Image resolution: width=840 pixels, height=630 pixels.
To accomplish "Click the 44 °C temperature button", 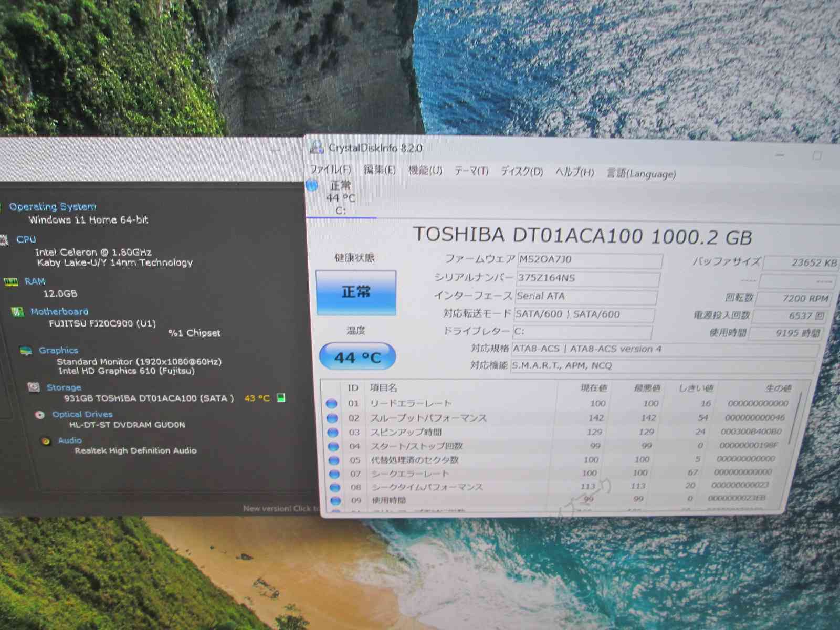I will (358, 357).
